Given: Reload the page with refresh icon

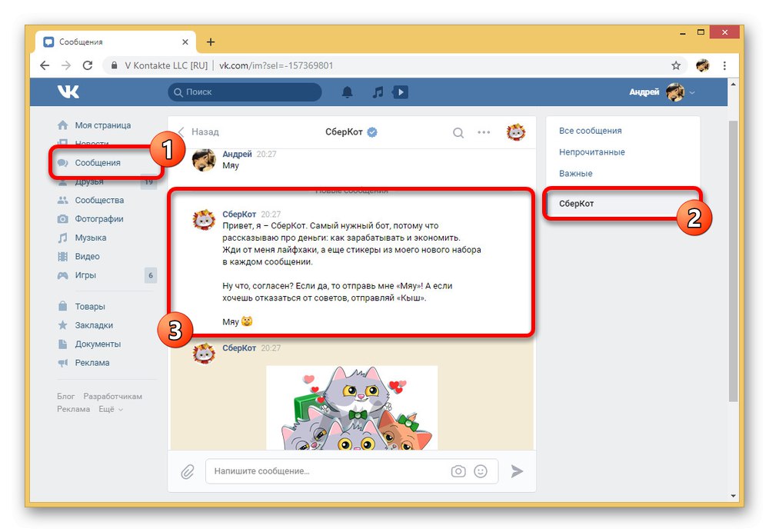Looking at the screenshot, I should pyautogui.click(x=88, y=65).
